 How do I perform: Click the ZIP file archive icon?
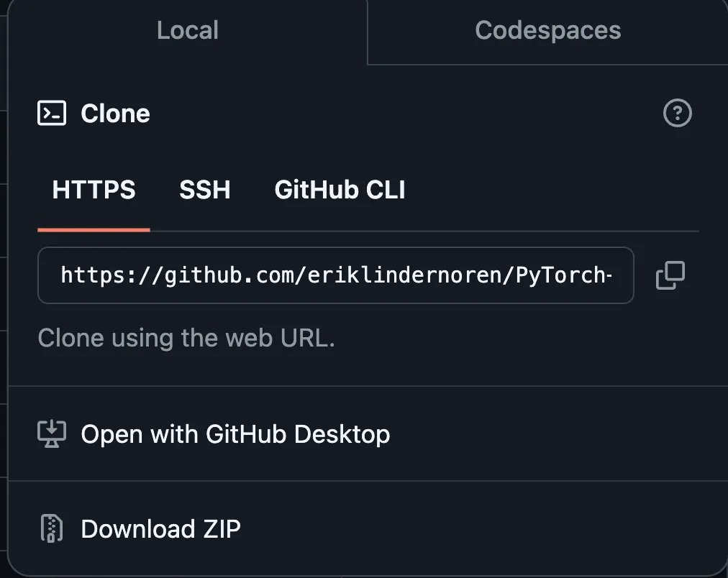(52, 529)
